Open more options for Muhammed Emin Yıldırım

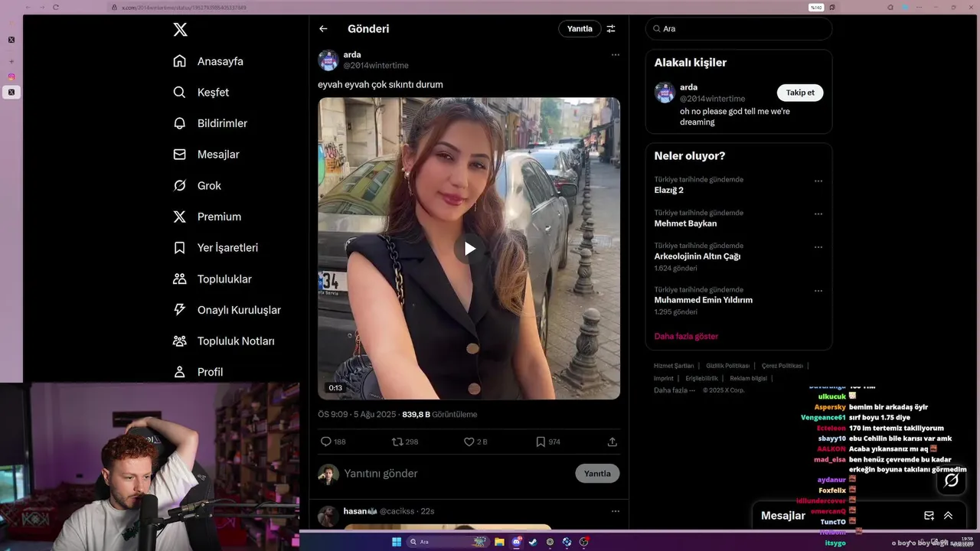pyautogui.click(x=818, y=291)
